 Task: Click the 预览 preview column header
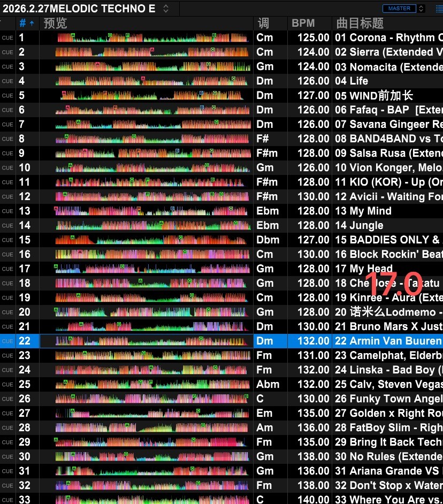pyautogui.click(x=55, y=24)
